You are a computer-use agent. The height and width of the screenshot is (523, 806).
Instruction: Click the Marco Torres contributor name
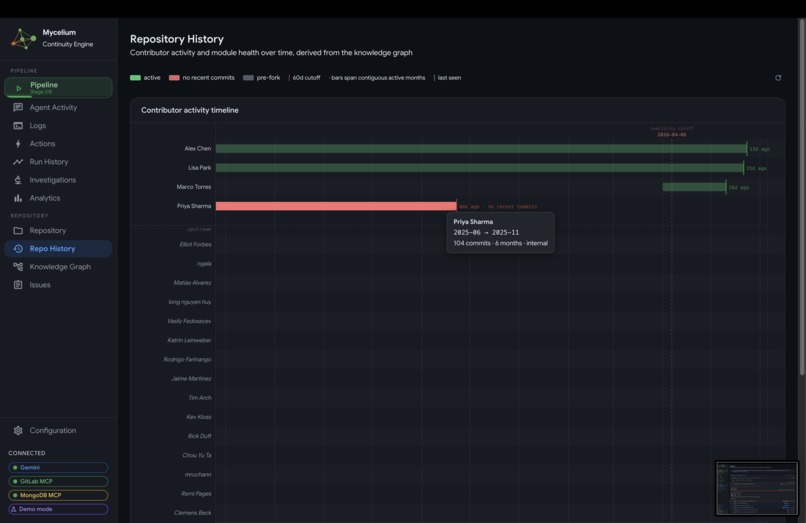(x=194, y=187)
